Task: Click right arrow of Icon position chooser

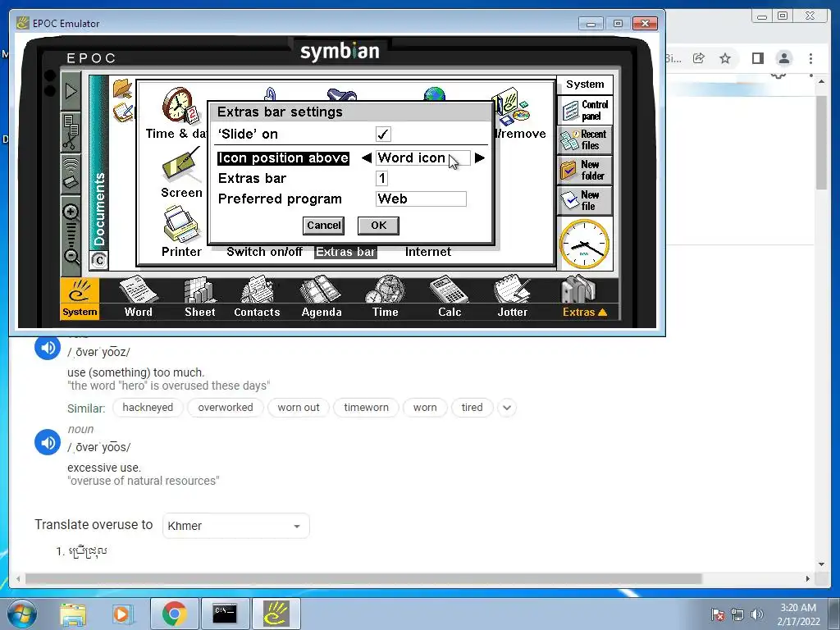Action: click(x=480, y=158)
